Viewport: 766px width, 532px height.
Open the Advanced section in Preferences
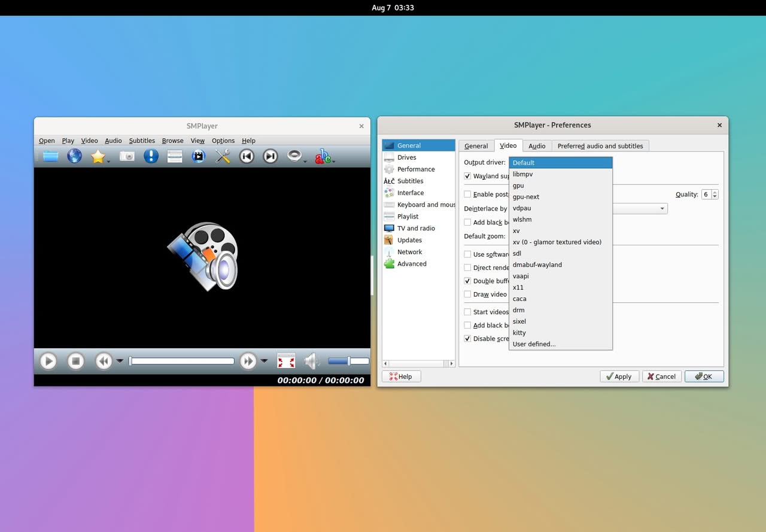click(x=418, y=264)
